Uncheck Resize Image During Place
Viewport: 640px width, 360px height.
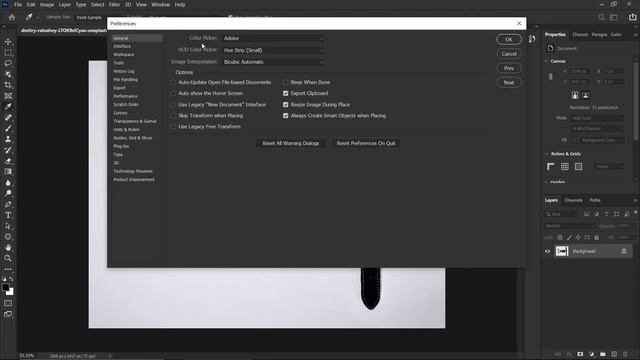pyautogui.click(x=286, y=104)
